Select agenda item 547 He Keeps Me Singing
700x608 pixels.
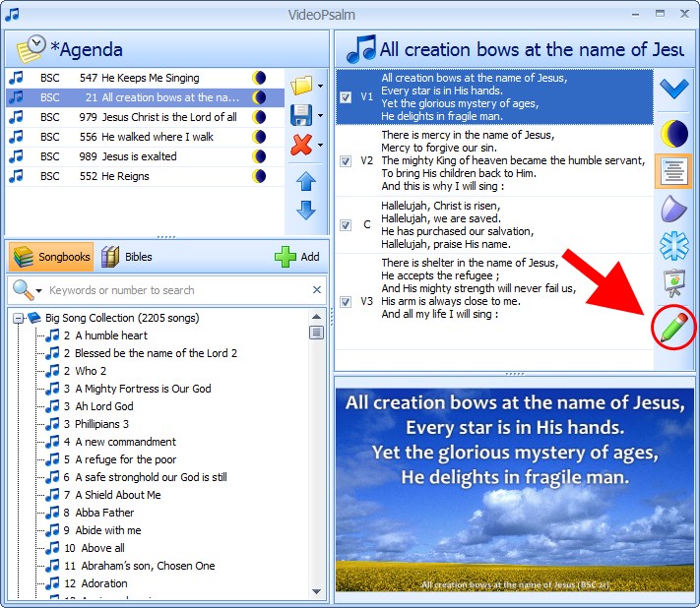point(145,78)
